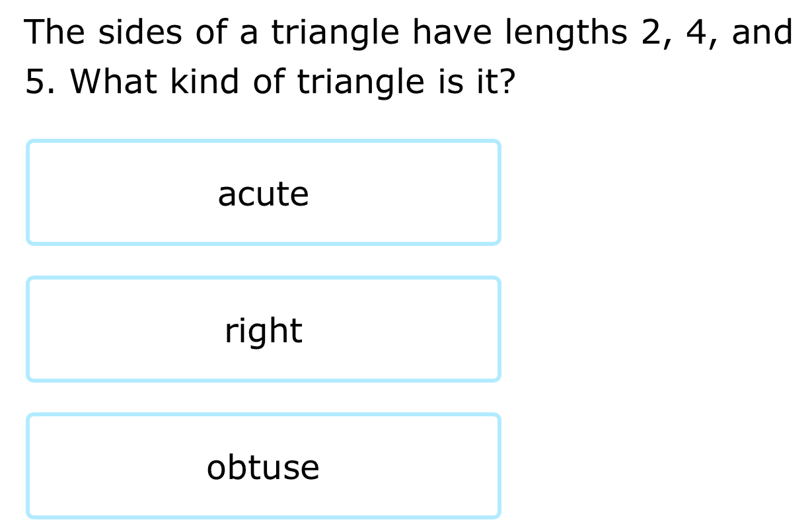Screen dimensions: 812x526
Task: Answer that the triangle is acute
Action: [x=264, y=192]
